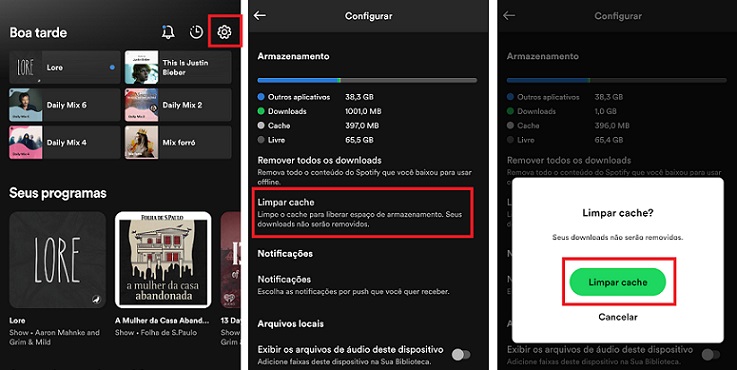Click the storage usage bar
Screen dimensions: 737x370
pos(367,80)
